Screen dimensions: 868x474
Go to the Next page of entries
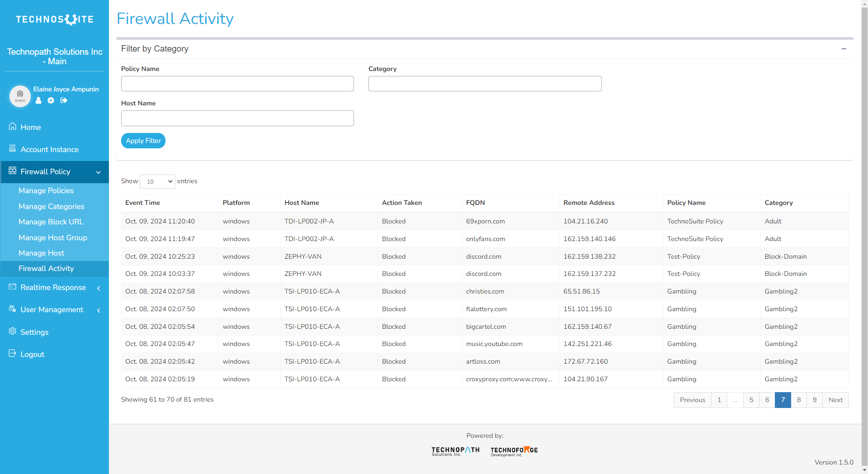click(835, 400)
